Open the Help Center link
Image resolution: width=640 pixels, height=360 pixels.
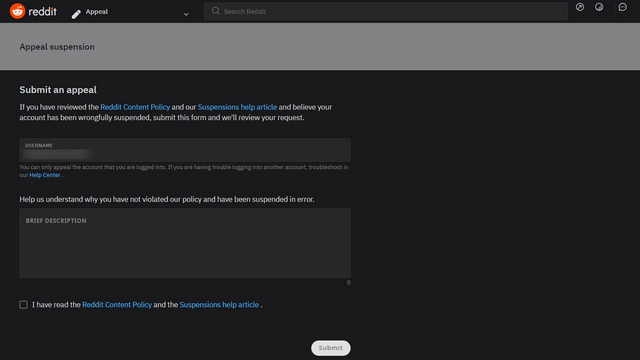[45, 175]
